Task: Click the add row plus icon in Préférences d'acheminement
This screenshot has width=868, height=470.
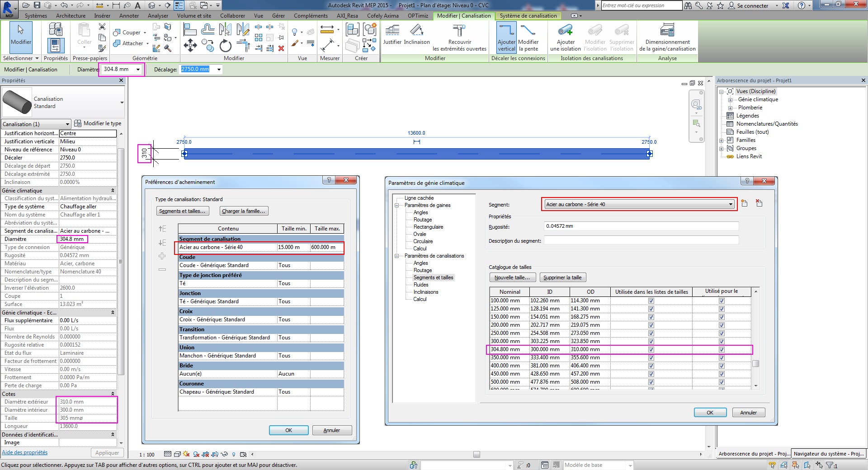Action: pyautogui.click(x=162, y=256)
